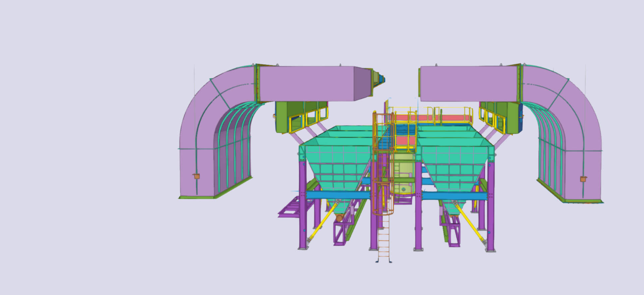644x295 pixels.
Task: Click the left horizontal purple duct section
Action: point(305,83)
